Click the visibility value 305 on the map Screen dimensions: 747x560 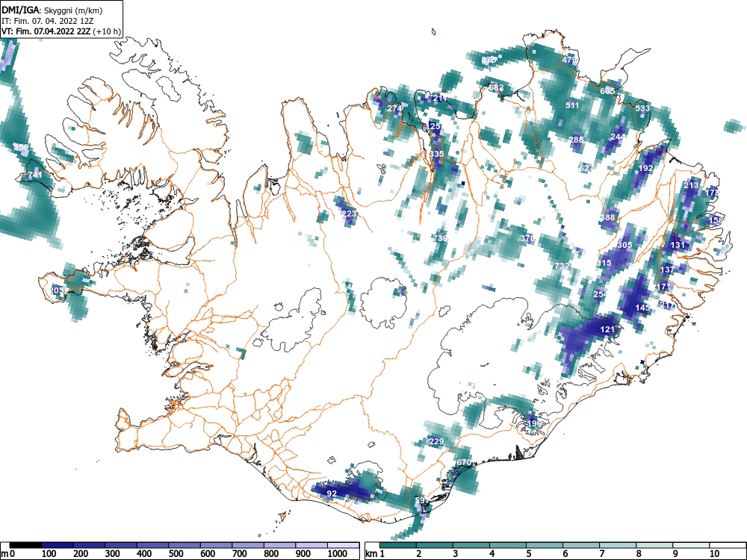[624, 245]
